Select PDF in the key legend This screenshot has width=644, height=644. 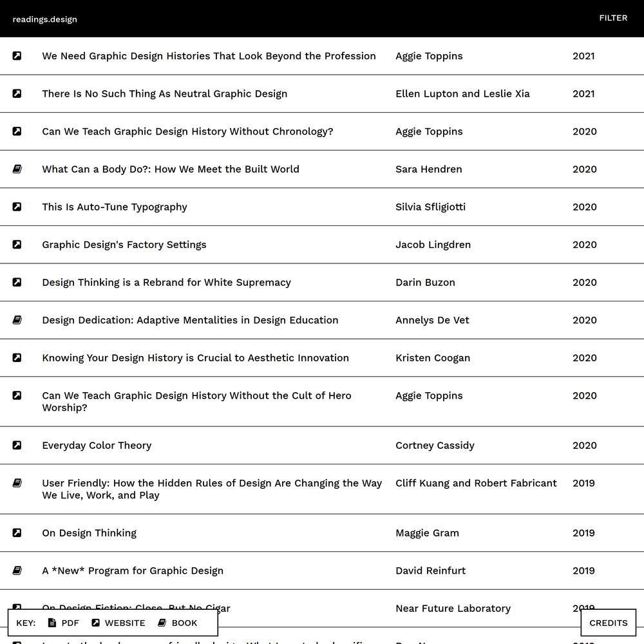(x=64, y=623)
